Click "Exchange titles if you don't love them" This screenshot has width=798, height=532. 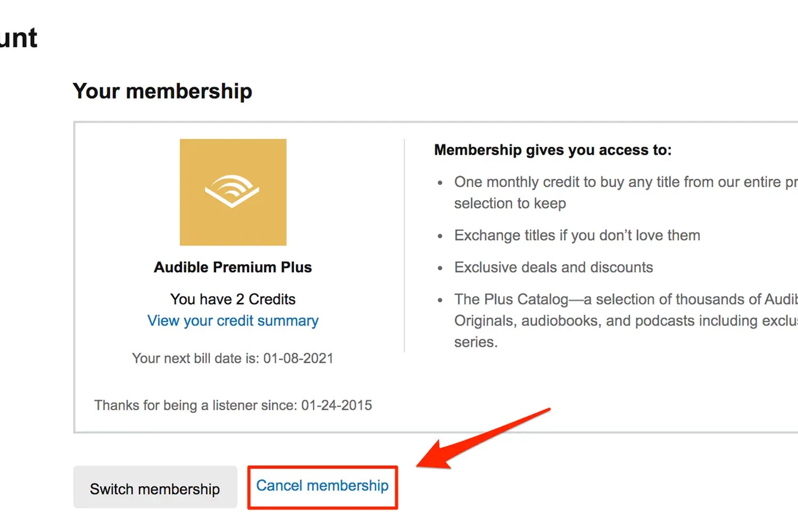[577, 235]
